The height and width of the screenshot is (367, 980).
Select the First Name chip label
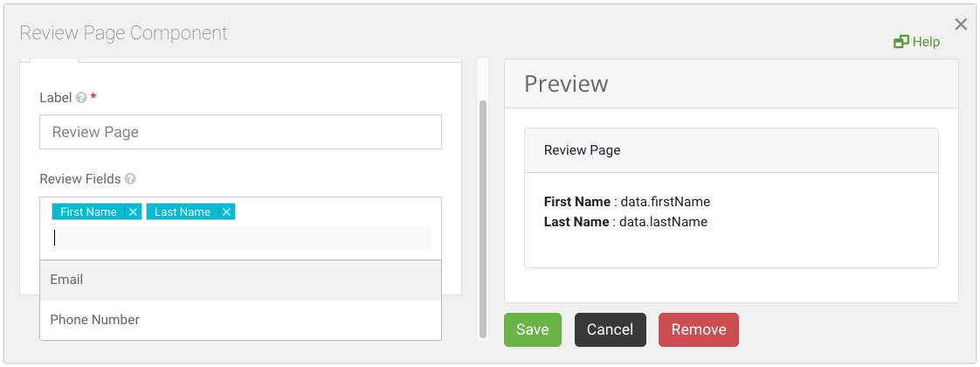[88, 212]
